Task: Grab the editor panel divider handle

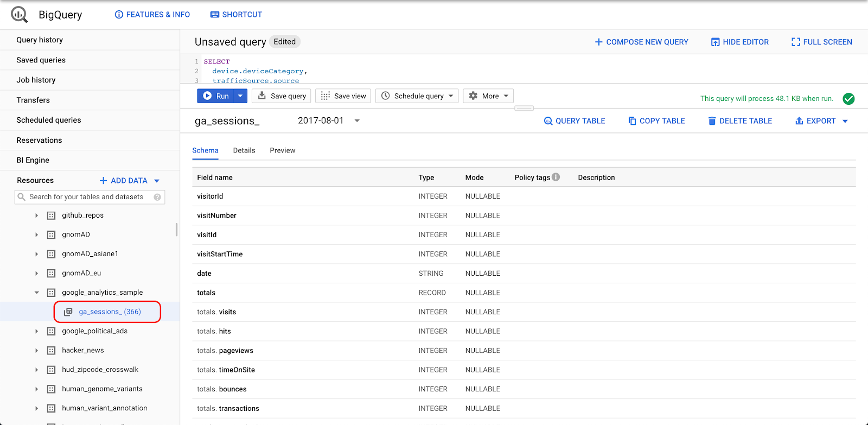Action: click(x=524, y=108)
